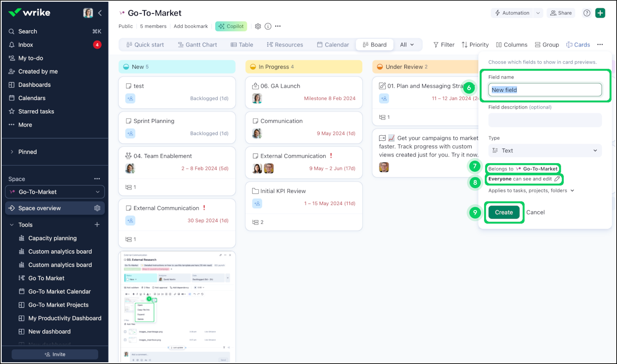Open Priority sorting

point(475,45)
